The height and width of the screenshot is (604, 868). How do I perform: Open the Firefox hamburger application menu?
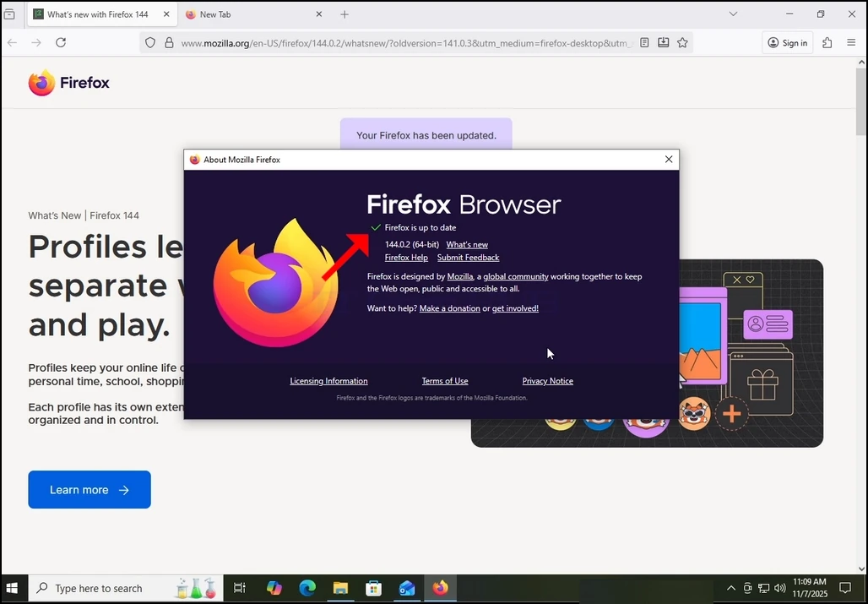click(851, 42)
